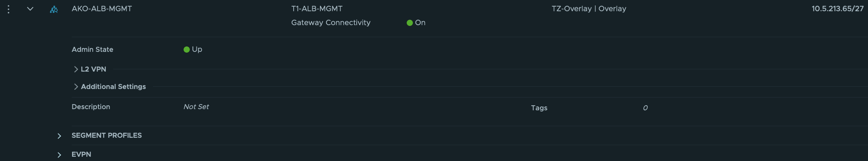Click the Description Not Set value
The width and height of the screenshot is (868, 161).
tap(196, 107)
